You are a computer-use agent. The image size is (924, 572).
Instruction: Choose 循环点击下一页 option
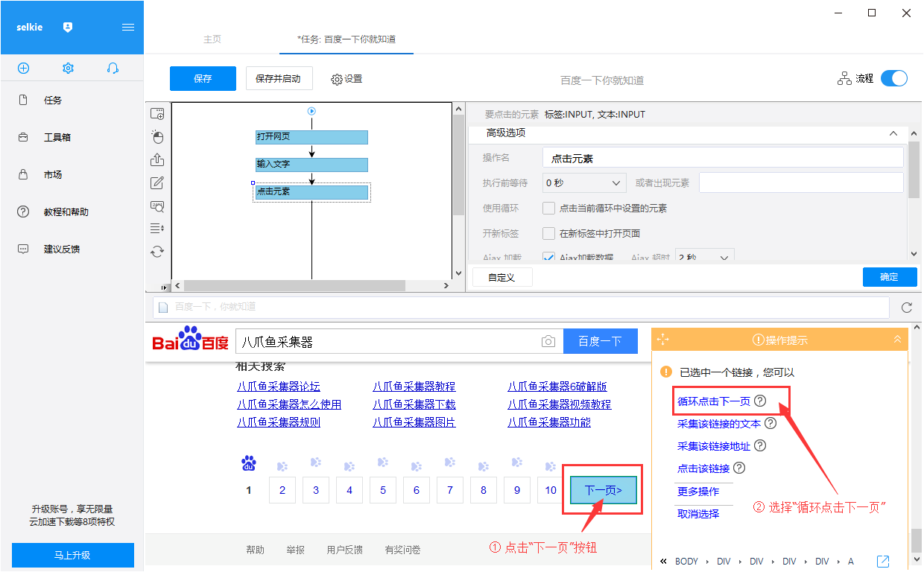pyautogui.click(x=714, y=401)
